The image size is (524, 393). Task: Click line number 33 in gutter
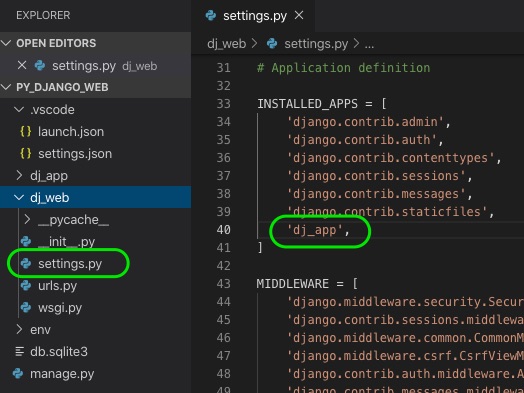point(224,104)
